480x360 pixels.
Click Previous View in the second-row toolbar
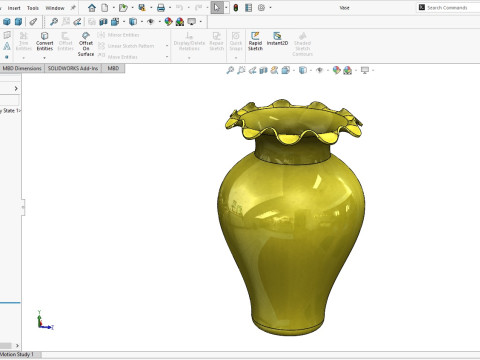click(x=77, y=22)
